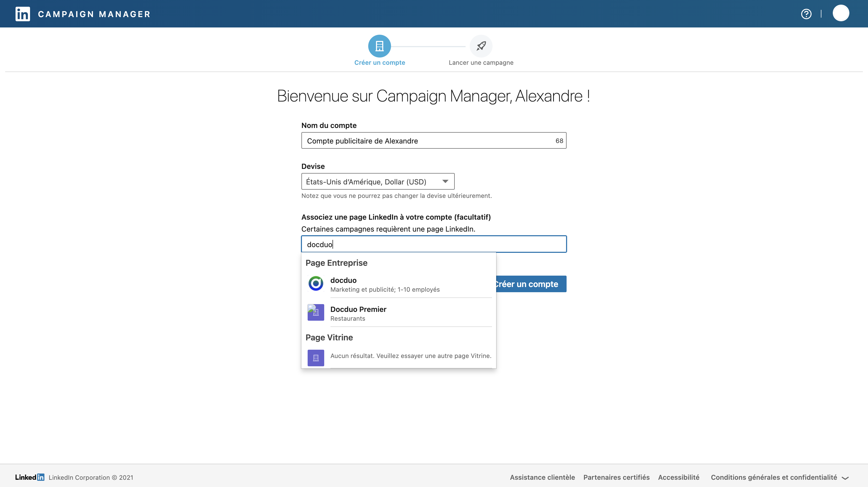Choose docduo from Page Entreprise results
The image size is (868, 487).
coord(399,284)
